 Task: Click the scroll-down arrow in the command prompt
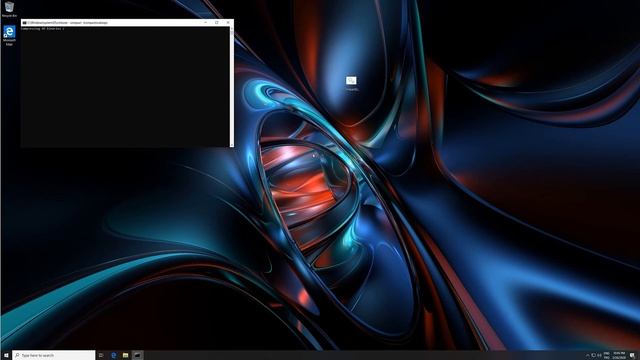tap(231, 144)
